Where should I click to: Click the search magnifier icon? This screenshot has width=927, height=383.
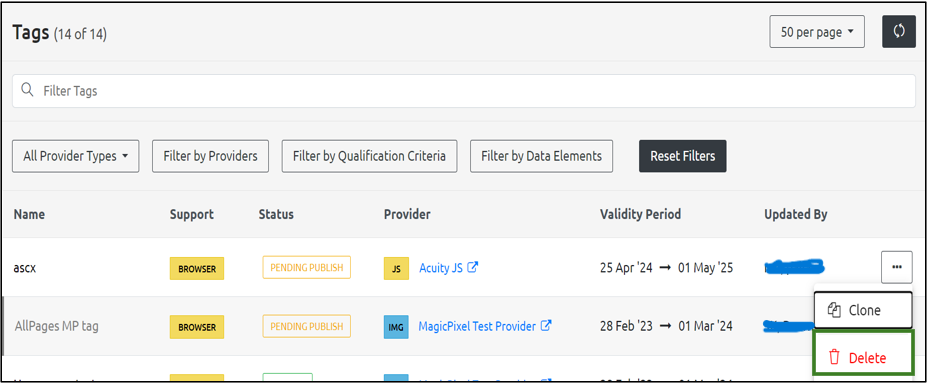27,90
